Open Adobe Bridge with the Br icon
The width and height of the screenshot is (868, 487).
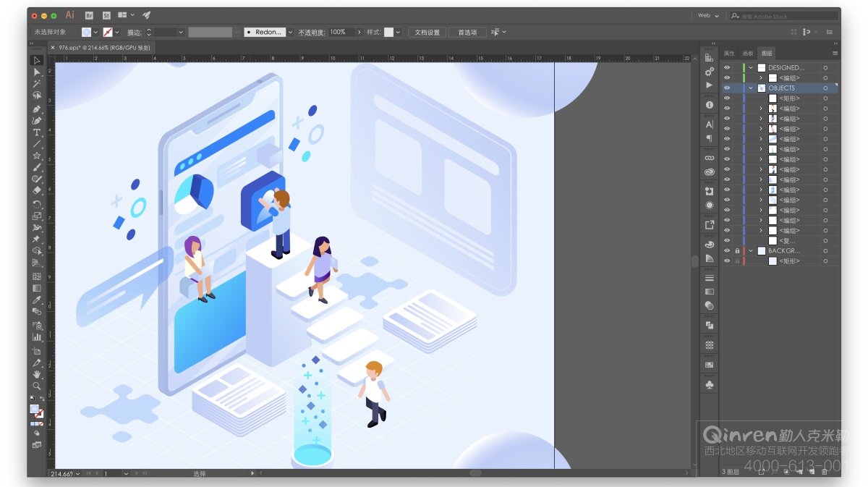pyautogui.click(x=89, y=15)
